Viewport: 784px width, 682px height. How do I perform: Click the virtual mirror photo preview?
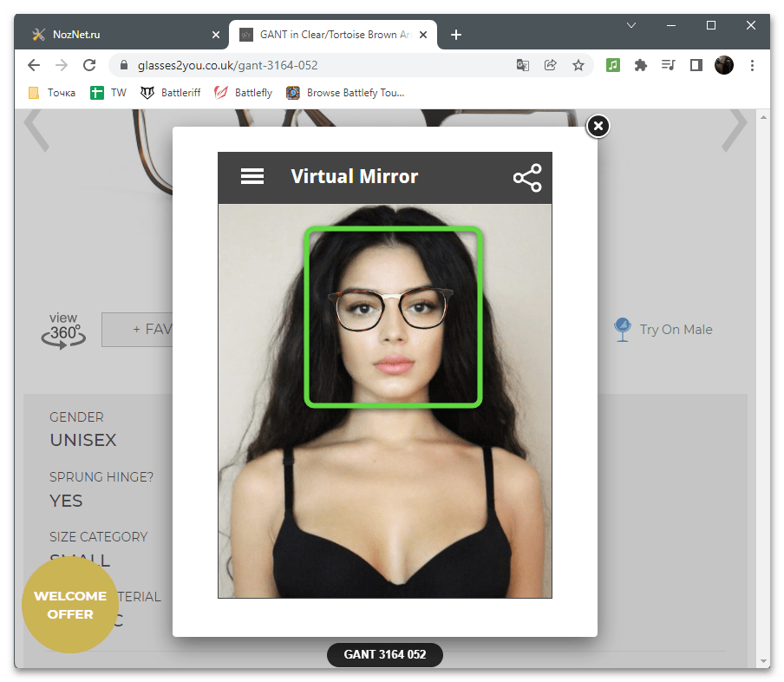click(385, 401)
